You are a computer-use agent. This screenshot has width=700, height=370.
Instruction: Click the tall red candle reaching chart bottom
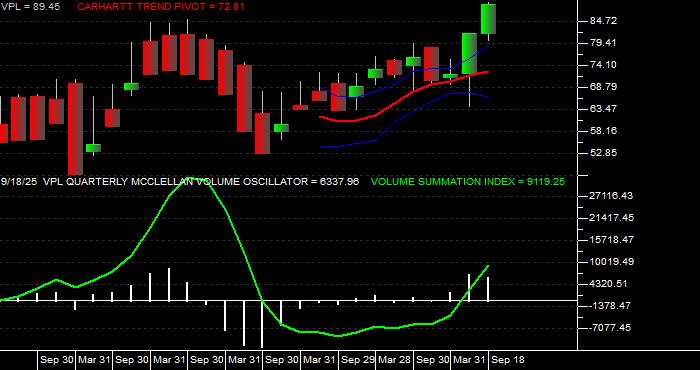point(75,129)
